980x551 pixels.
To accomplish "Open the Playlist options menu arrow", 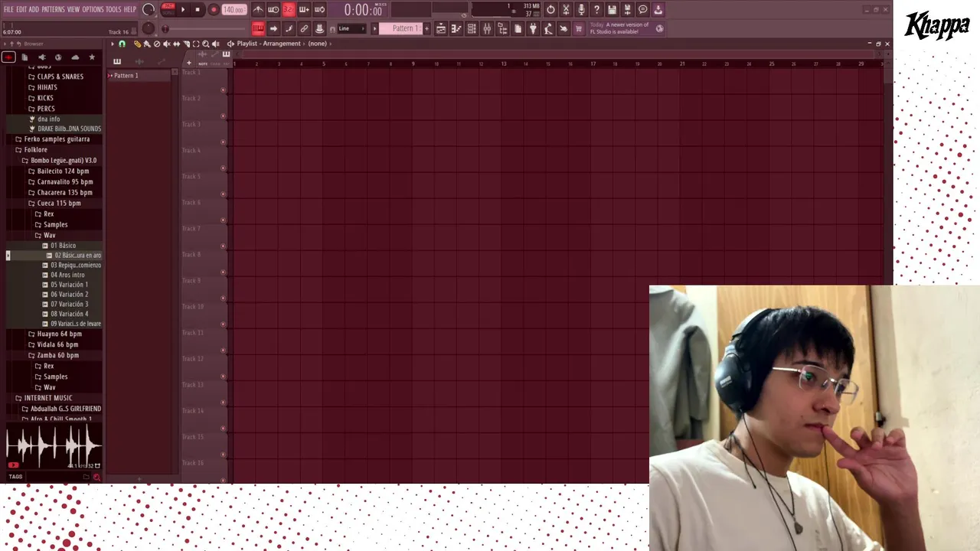I will click(x=113, y=44).
